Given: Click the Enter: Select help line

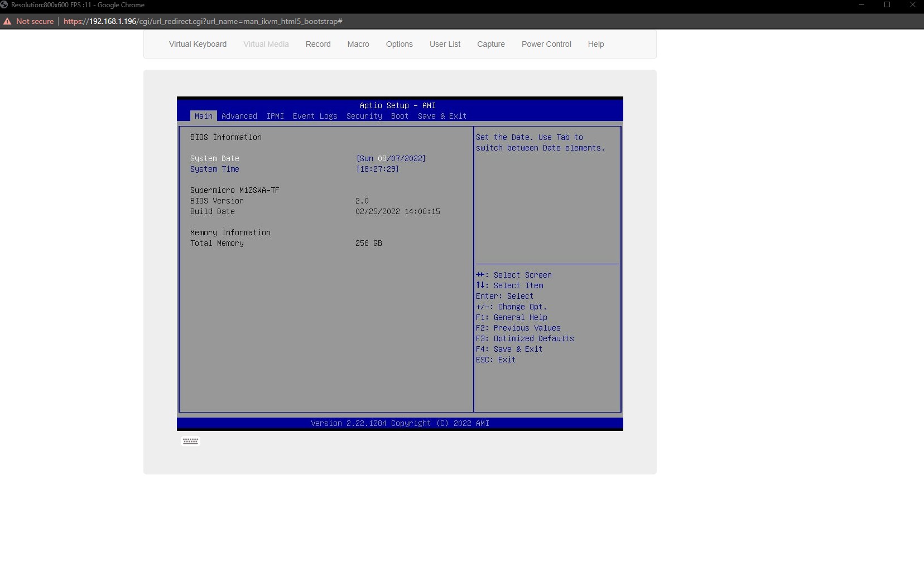Looking at the screenshot, I should (x=505, y=296).
